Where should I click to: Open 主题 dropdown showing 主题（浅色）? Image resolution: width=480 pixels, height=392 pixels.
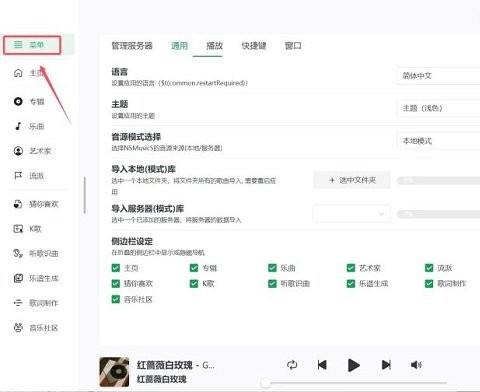[x=438, y=108]
